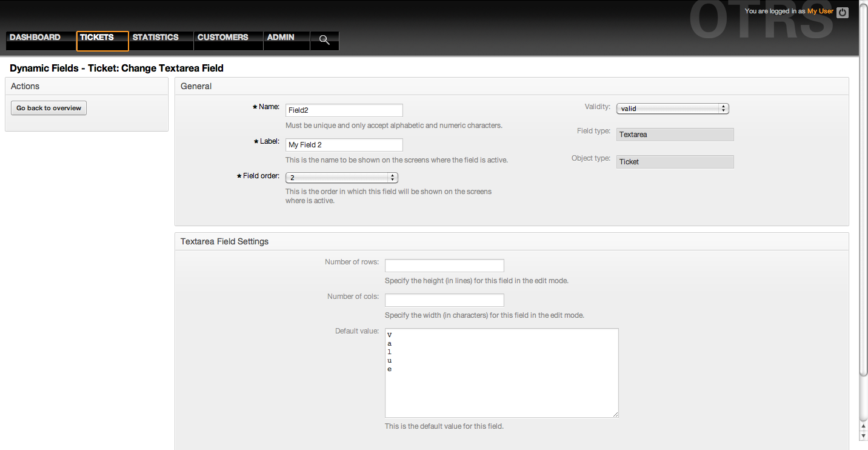This screenshot has height=450, width=868.
Task: Open the Validity dropdown
Action: tap(672, 109)
